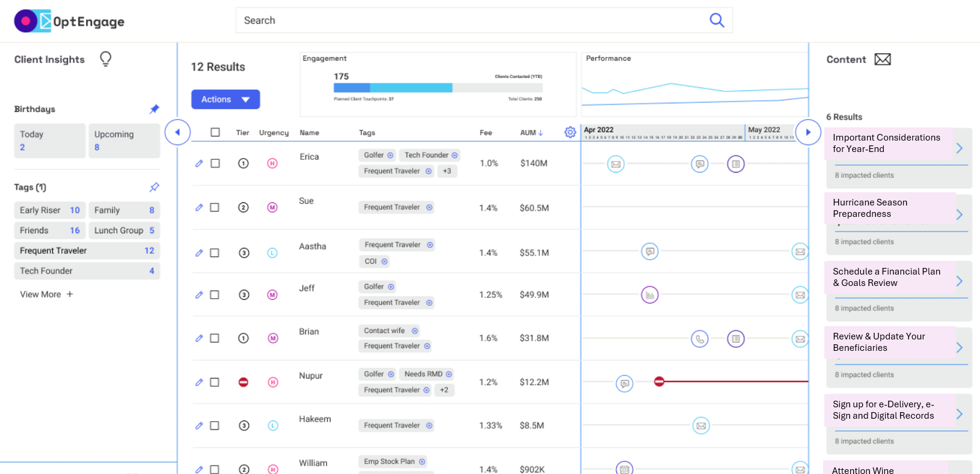Image resolution: width=980 pixels, height=474 pixels.
Task: Filter by the Friends tag
Action: pos(50,231)
